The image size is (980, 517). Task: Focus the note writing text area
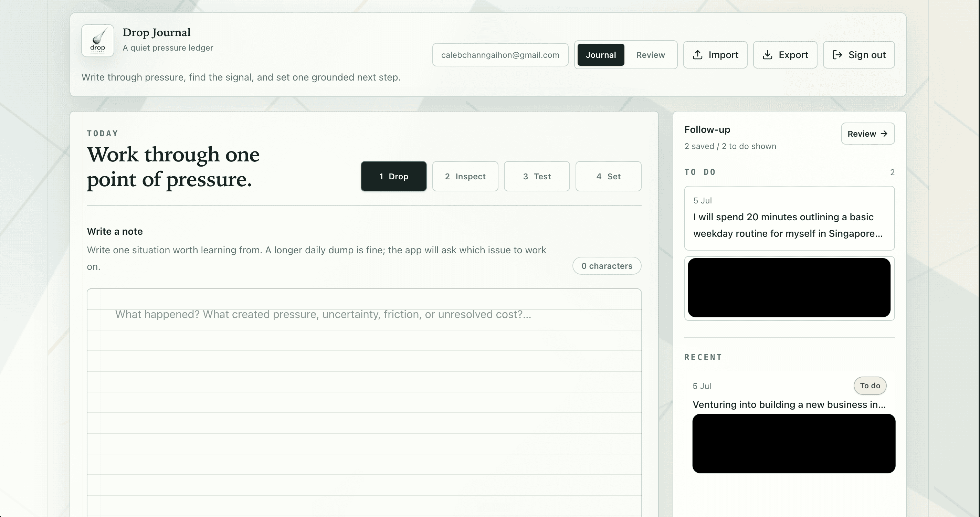364,402
